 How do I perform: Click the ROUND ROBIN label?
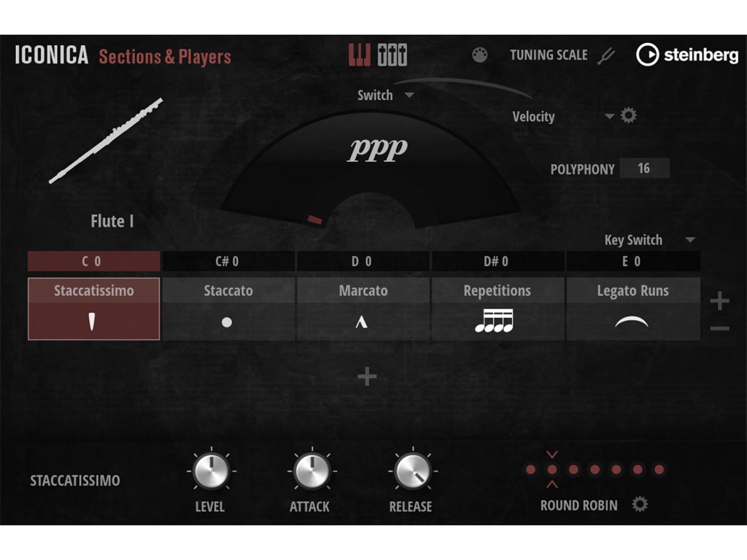578,505
